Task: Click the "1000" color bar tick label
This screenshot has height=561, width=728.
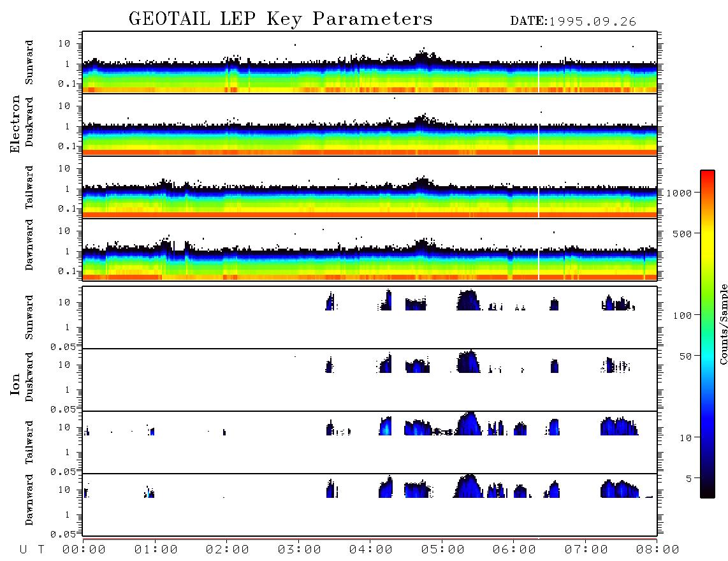Action: pos(678,193)
